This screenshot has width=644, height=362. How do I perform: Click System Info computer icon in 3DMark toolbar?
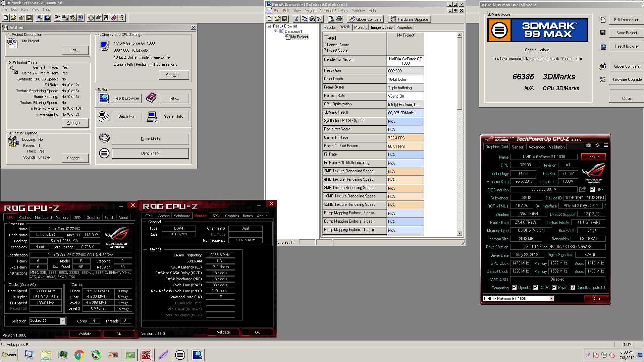point(39,18)
